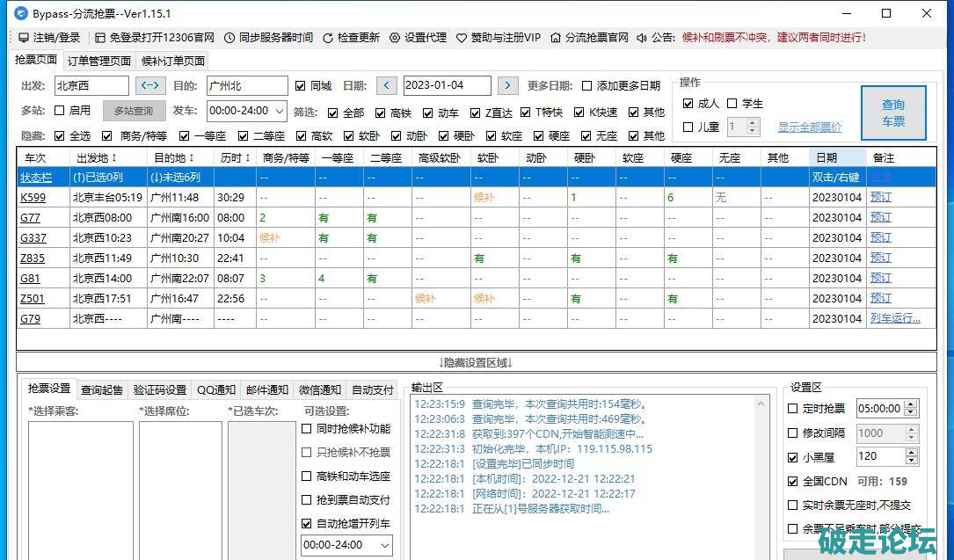
Task: Click the 注销/登录 monitor icon
Action: pyautogui.click(x=24, y=38)
